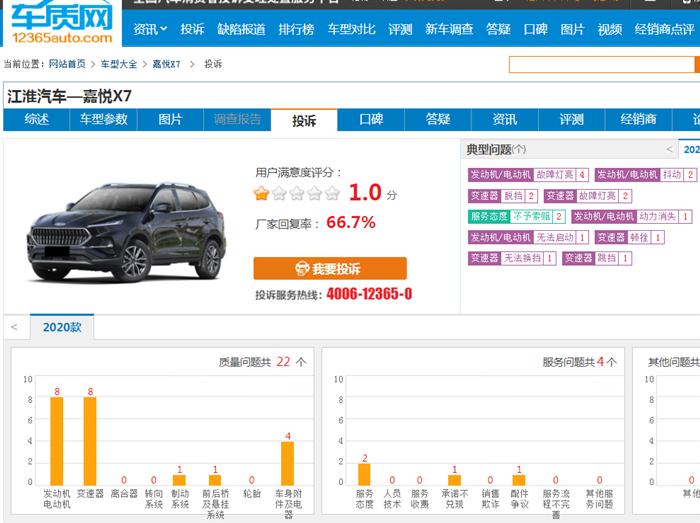
Task: Click the 嘉悦X7 breadcrumb link
Action: (167, 64)
